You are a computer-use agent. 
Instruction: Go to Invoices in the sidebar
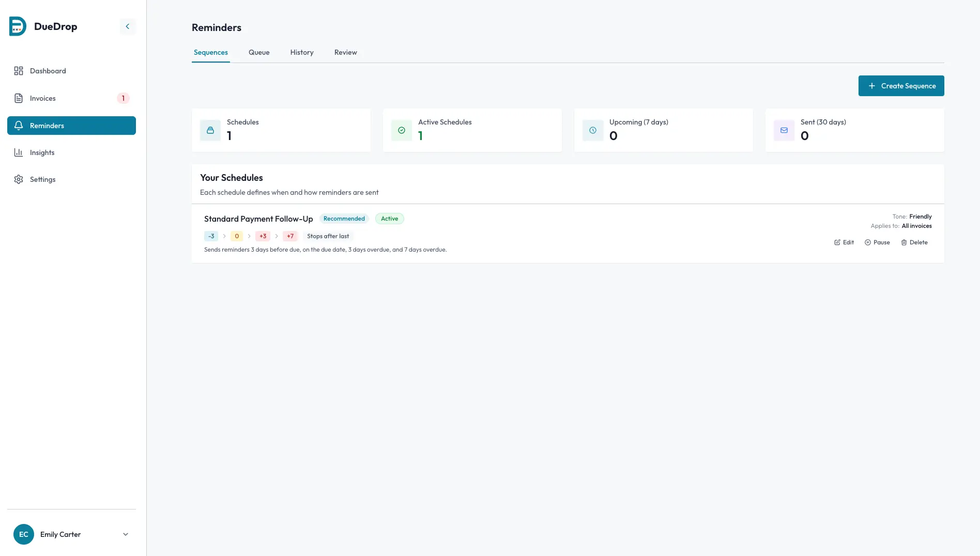pos(42,98)
